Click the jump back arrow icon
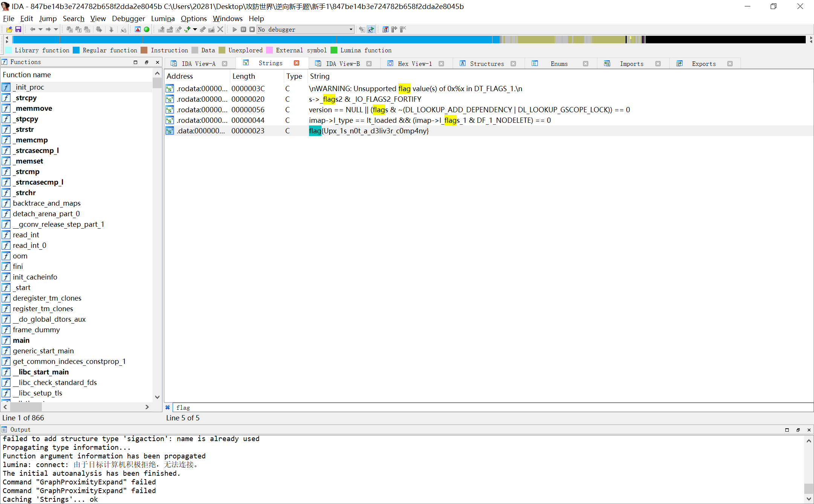The width and height of the screenshot is (814, 504). click(x=32, y=29)
